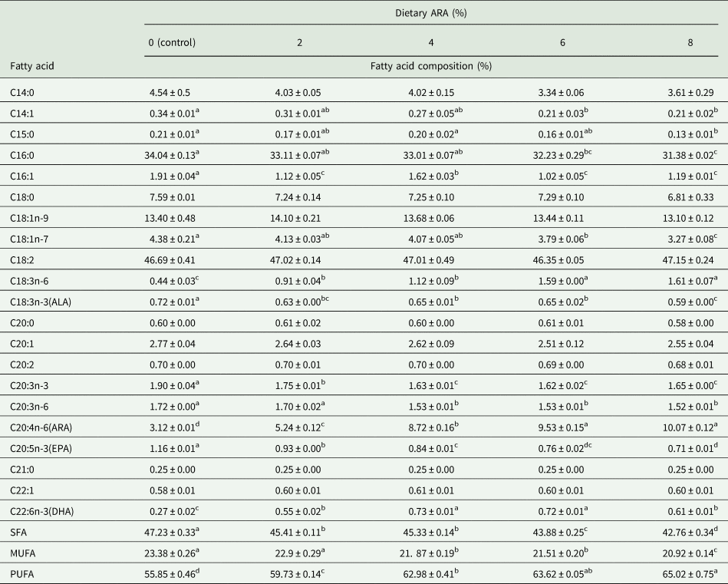728x584 pixels.
Task: Select the 'Fatty acid' column header
Action: click(x=32, y=66)
